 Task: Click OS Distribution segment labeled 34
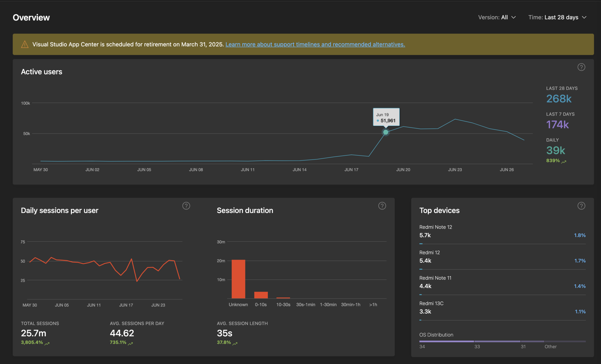click(446, 341)
